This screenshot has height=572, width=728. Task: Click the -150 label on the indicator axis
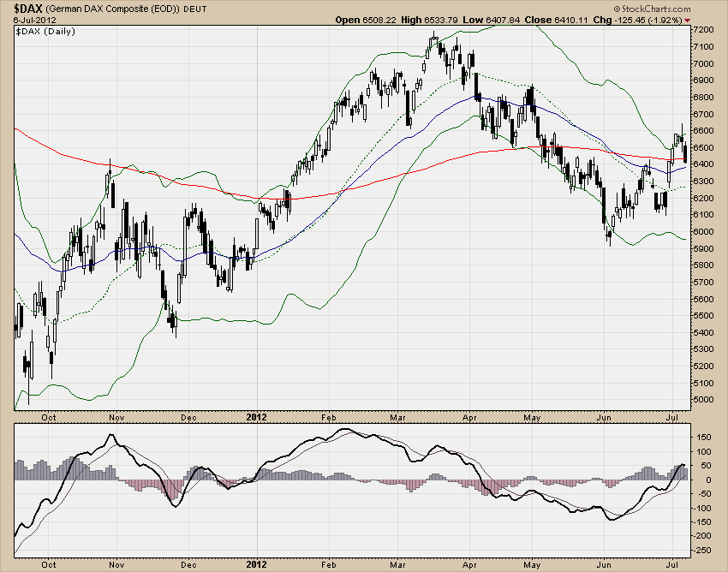tap(702, 522)
